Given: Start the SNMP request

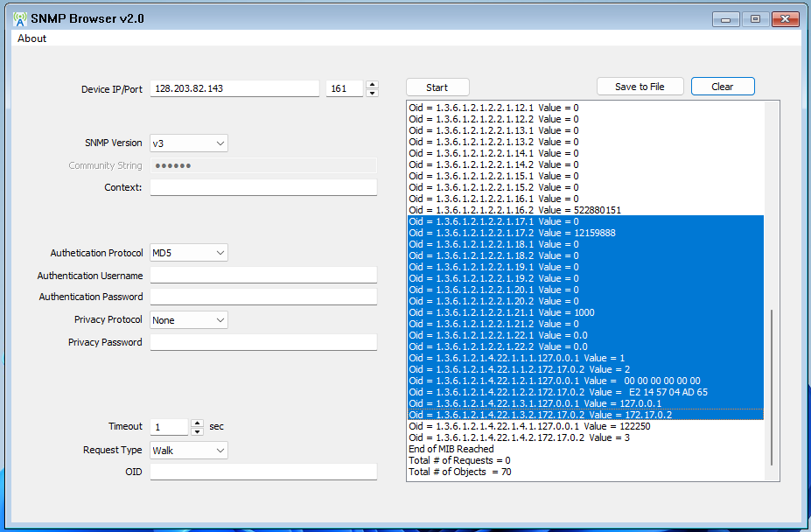Looking at the screenshot, I should point(437,87).
